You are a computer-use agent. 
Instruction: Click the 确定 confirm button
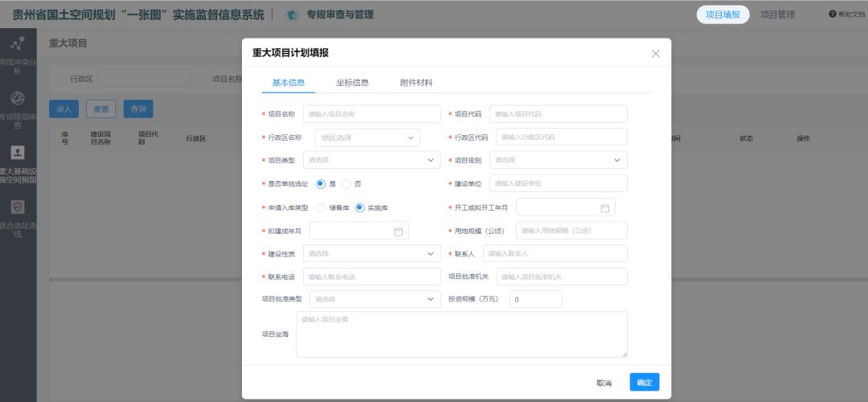(x=644, y=383)
